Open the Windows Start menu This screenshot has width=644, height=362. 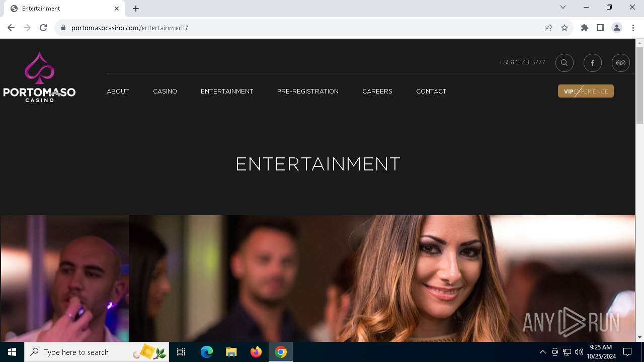pyautogui.click(x=12, y=352)
